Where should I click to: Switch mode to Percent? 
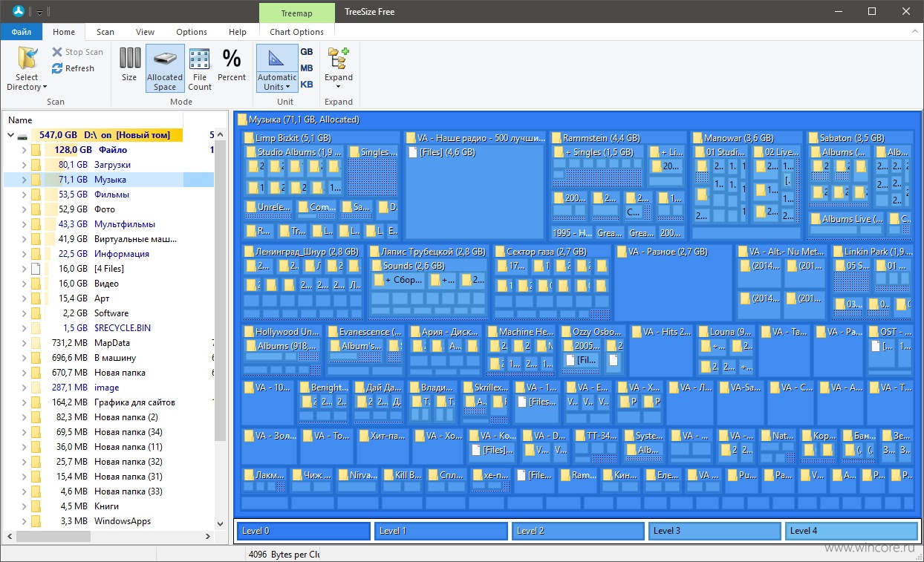232,65
